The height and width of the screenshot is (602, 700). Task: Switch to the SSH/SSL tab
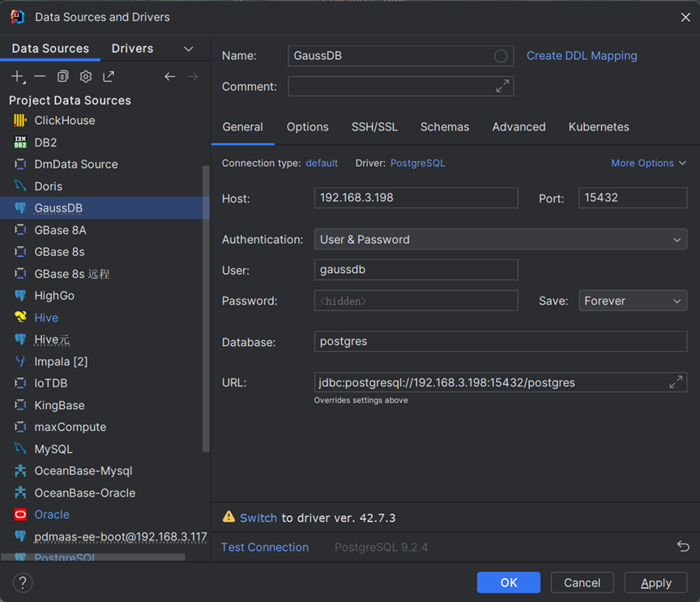pos(374,127)
